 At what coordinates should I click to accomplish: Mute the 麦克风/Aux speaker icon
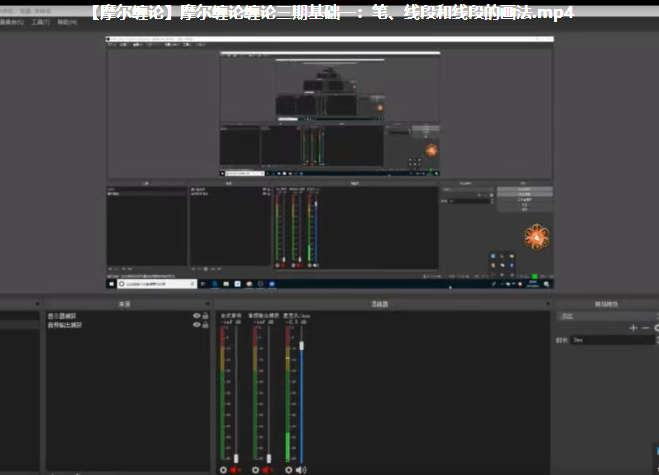[301, 470]
